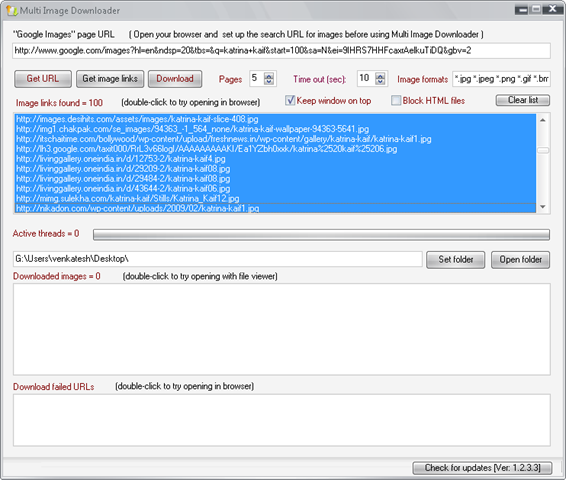Select the lh3.google.com image link

(275, 149)
